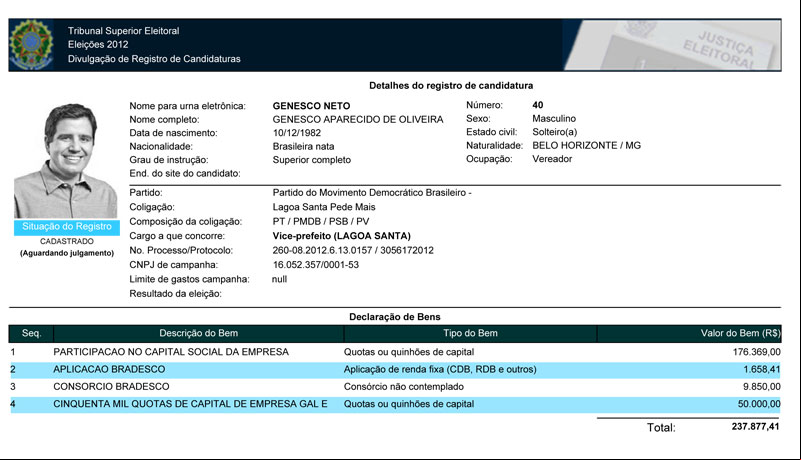The height and width of the screenshot is (460, 801).
Task: Click the Detalhes do registro de candidatura heading
Action: click(x=451, y=85)
